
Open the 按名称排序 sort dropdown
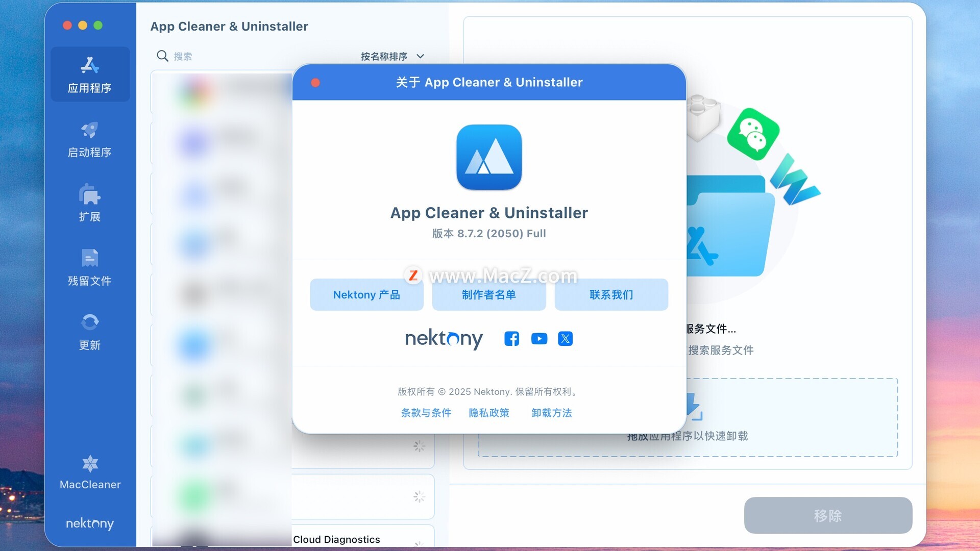392,56
